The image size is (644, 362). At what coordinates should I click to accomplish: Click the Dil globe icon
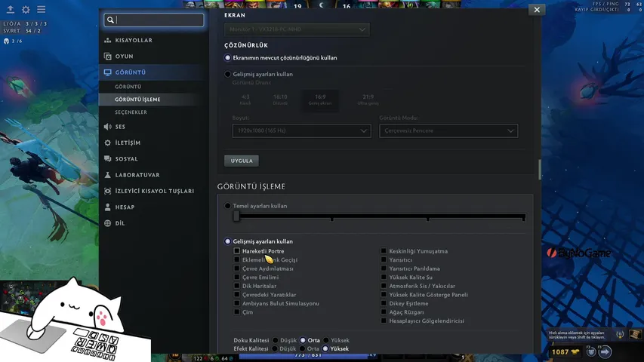tap(108, 223)
